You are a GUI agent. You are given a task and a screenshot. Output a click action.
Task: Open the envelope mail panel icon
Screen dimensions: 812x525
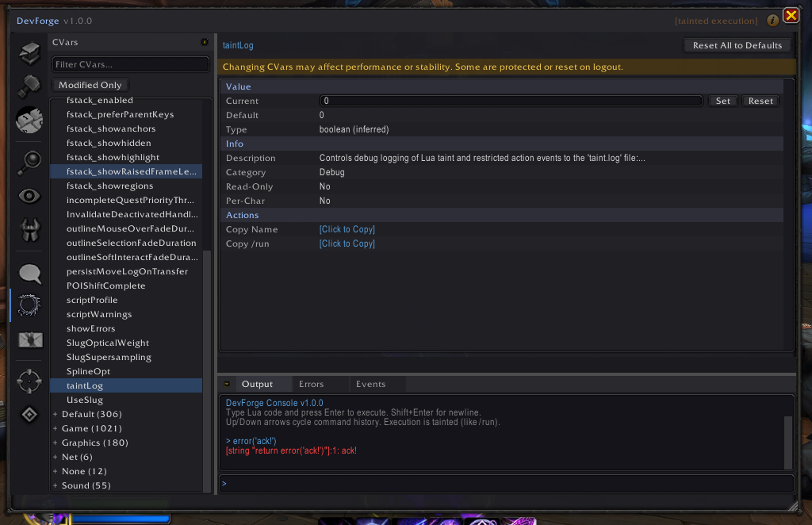tap(29, 339)
